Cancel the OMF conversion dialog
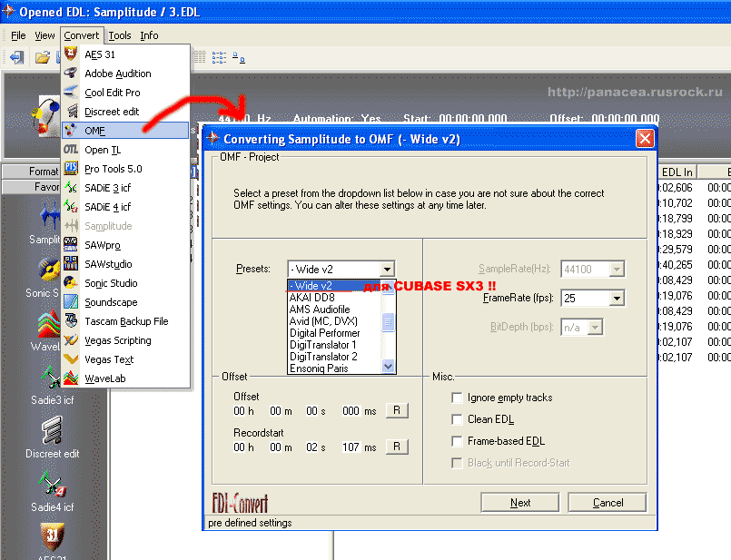Screen dimensions: 731x560 click(608, 503)
